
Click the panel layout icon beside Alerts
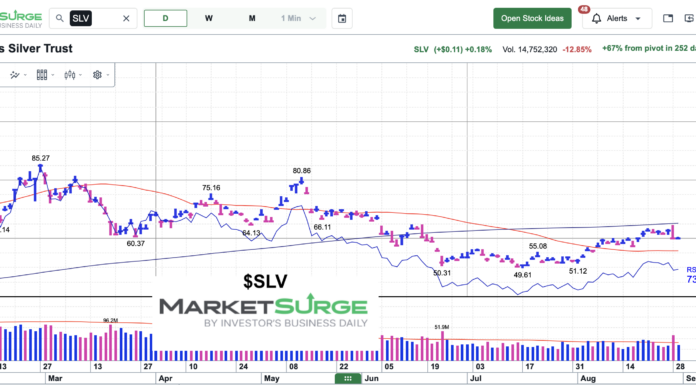tap(668, 18)
